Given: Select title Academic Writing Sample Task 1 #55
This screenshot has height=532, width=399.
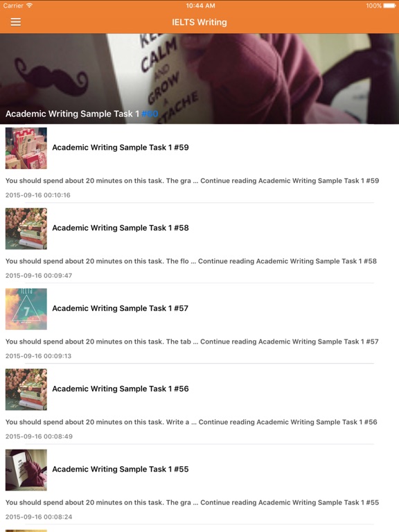Looking at the screenshot, I should [121, 469].
